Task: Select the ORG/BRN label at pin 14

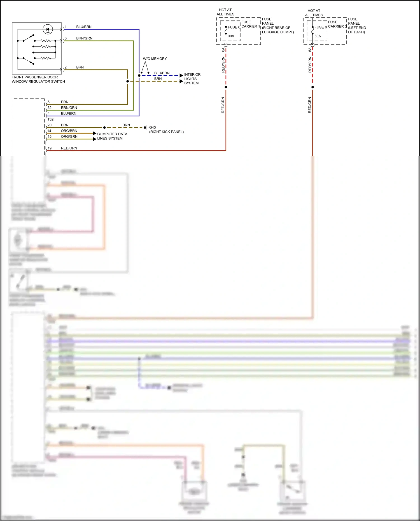Action: 69,131
